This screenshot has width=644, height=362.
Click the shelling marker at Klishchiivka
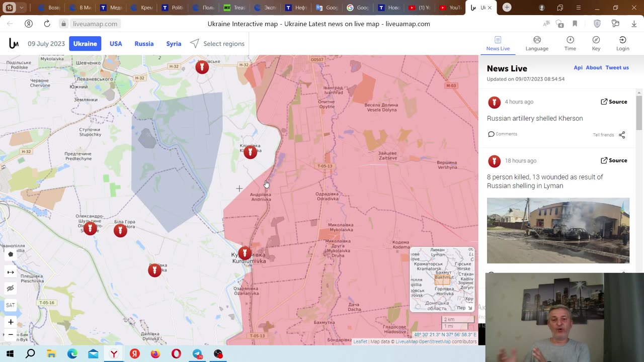tap(250, 152)
